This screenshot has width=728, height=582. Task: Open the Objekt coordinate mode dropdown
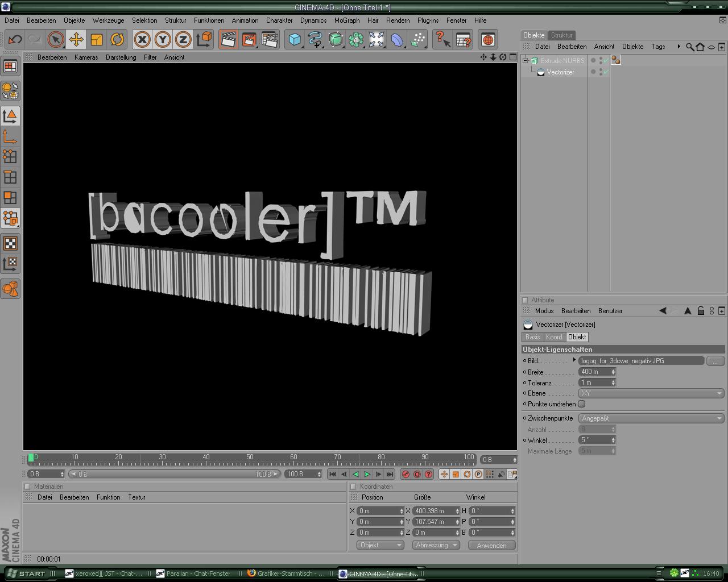[x=380, y=545]
